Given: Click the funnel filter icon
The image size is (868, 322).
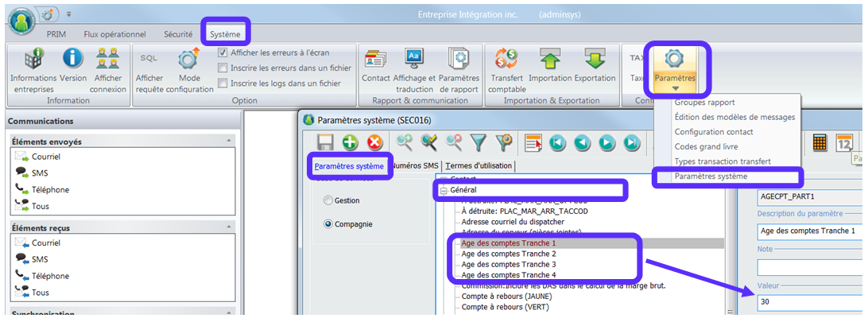Looking at the screenshot, I should tap(478, 142).
